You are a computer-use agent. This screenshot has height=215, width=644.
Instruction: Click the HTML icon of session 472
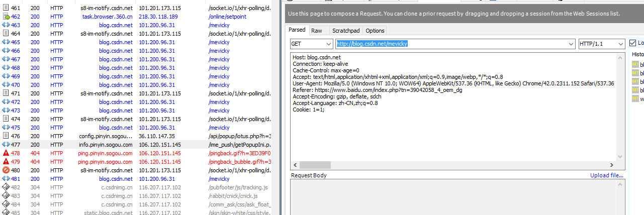coord(6,102)
